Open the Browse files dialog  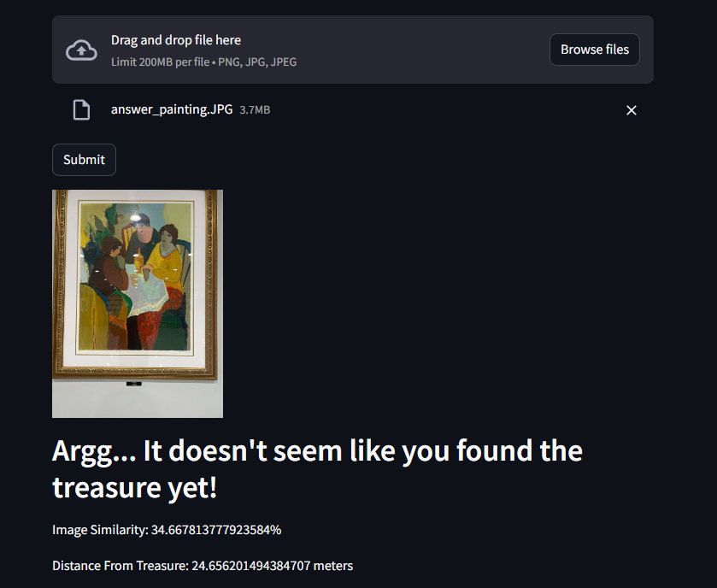(595, 50)
